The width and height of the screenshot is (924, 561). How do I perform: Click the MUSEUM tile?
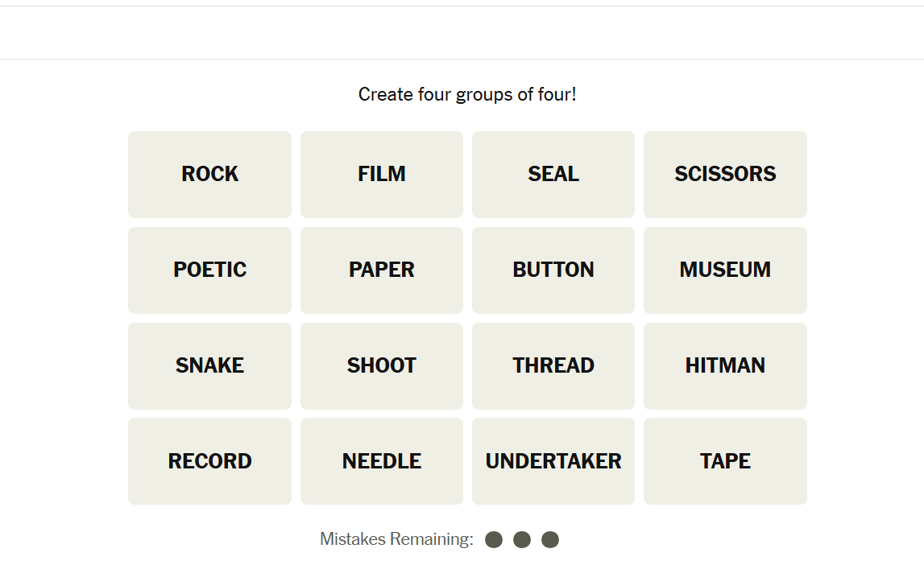coord(725,270)
